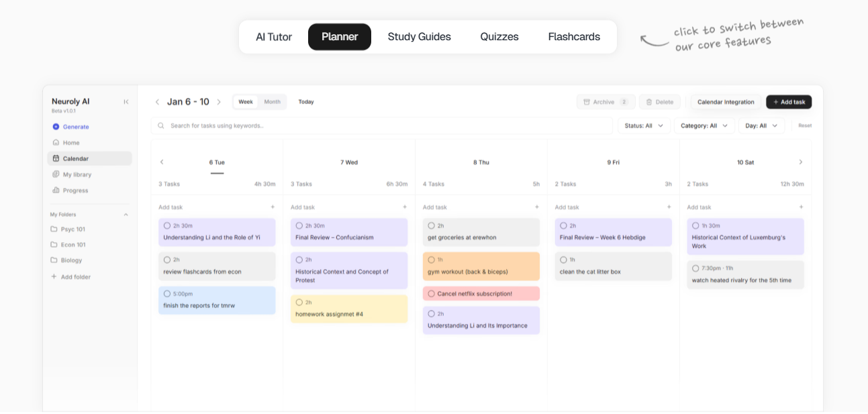Open the Status: All filter dropdown
Viewport: 868px width, 414px height.
click(644, 125)
